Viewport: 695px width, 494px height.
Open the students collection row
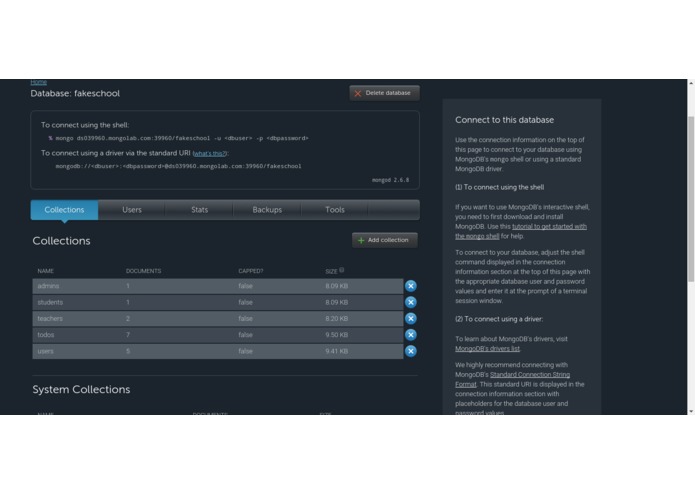point(218,302)
